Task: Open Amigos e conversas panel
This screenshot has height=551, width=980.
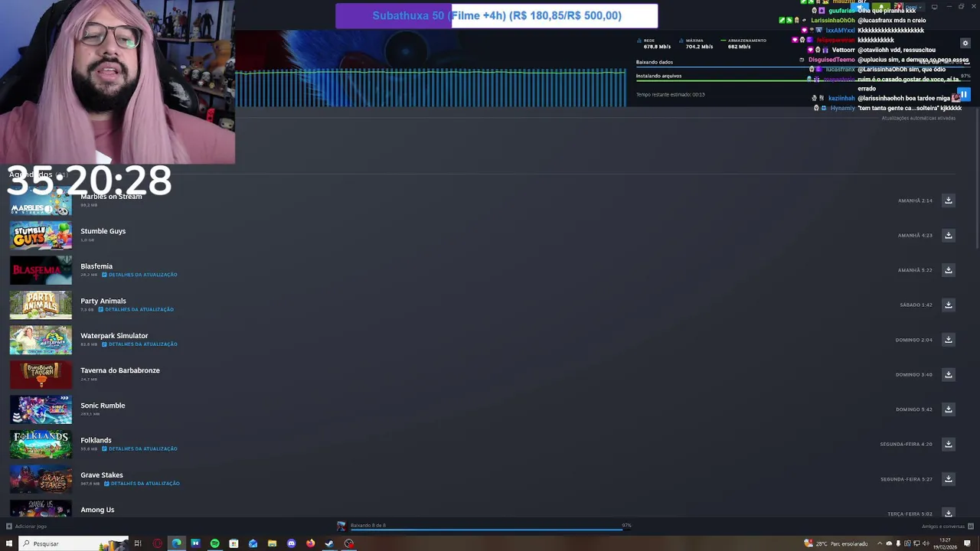Action: 948,527
